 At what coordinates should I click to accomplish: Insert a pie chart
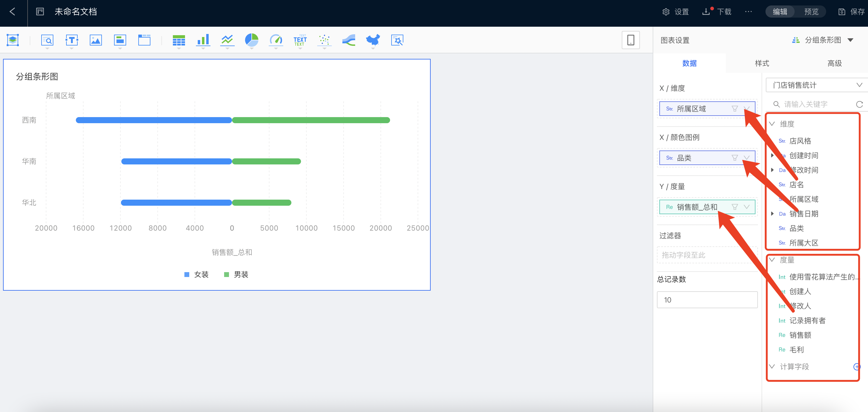pos(251,40)
